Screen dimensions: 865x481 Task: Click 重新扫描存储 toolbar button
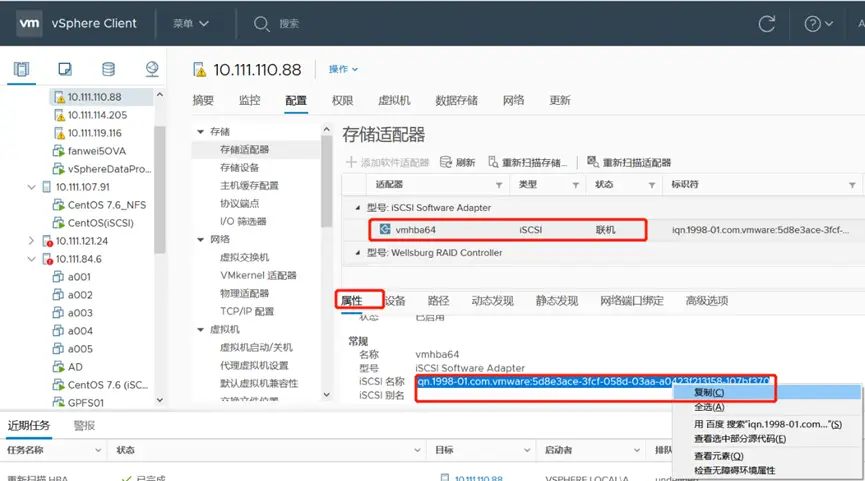[x=527, y=162]
